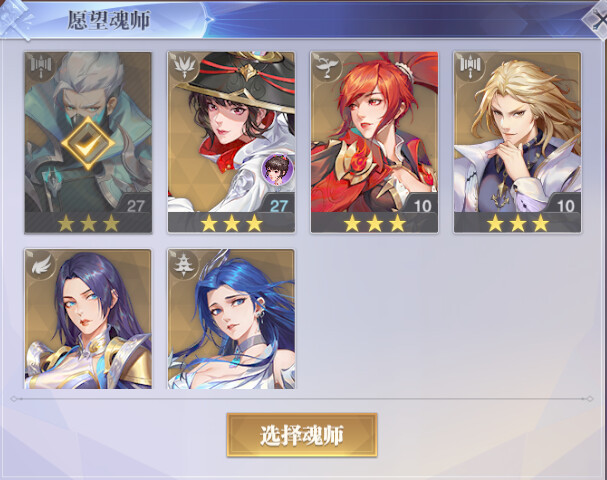Select the red-haired soul master card
This screenshot has height=480, width=607.
(x=374, y=142)
